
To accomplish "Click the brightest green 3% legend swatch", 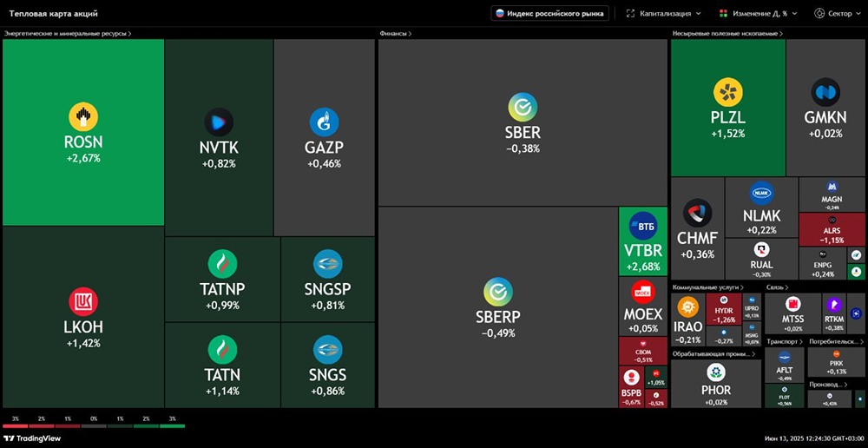I will tap(172, 425).
